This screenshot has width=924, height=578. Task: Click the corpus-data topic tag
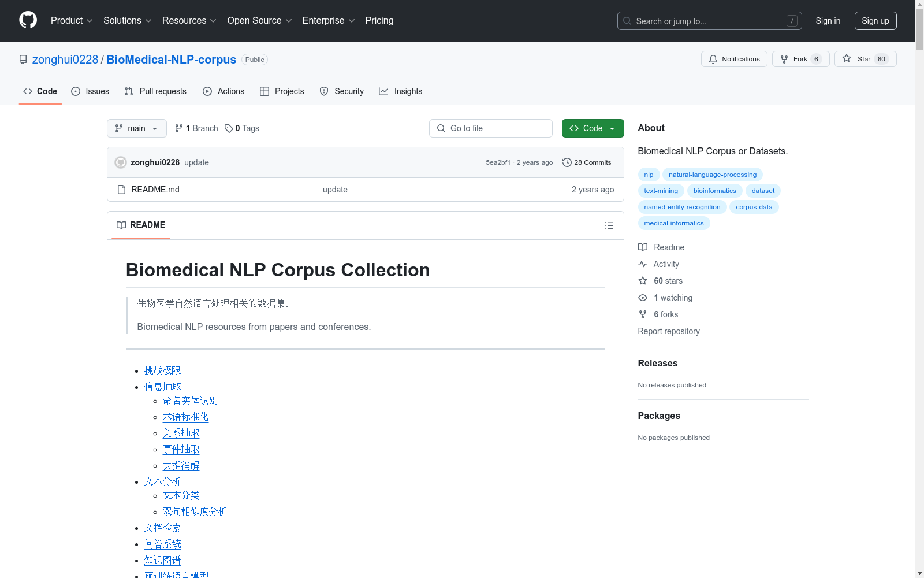(754, 207)
